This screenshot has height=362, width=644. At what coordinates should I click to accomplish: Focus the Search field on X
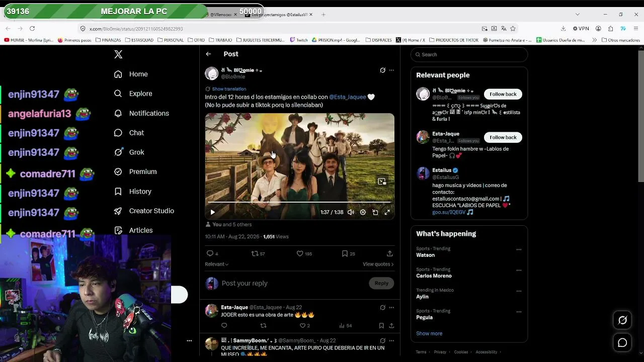click(x=469, y=54)
